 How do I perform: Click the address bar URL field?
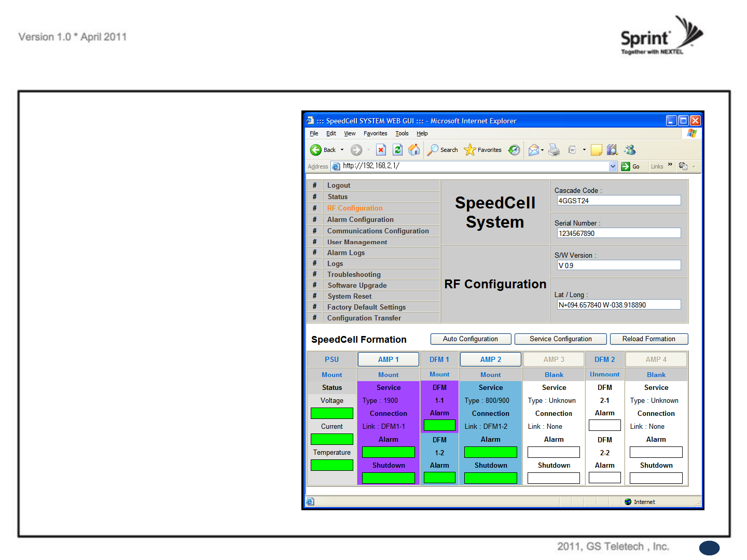(475, 166)
